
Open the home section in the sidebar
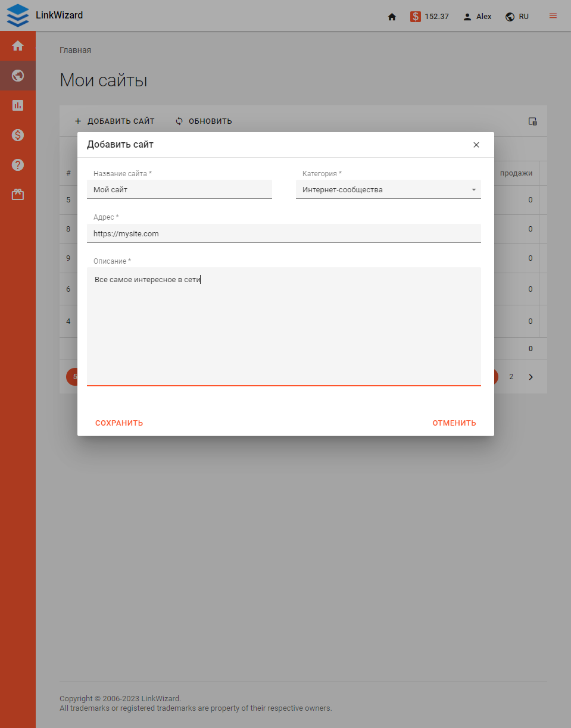[17, 46]
